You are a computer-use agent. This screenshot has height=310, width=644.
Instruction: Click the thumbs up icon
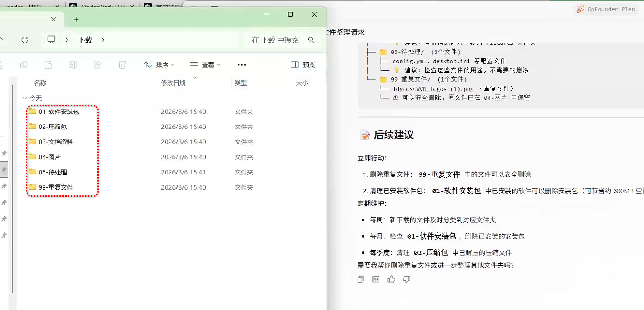391,279
